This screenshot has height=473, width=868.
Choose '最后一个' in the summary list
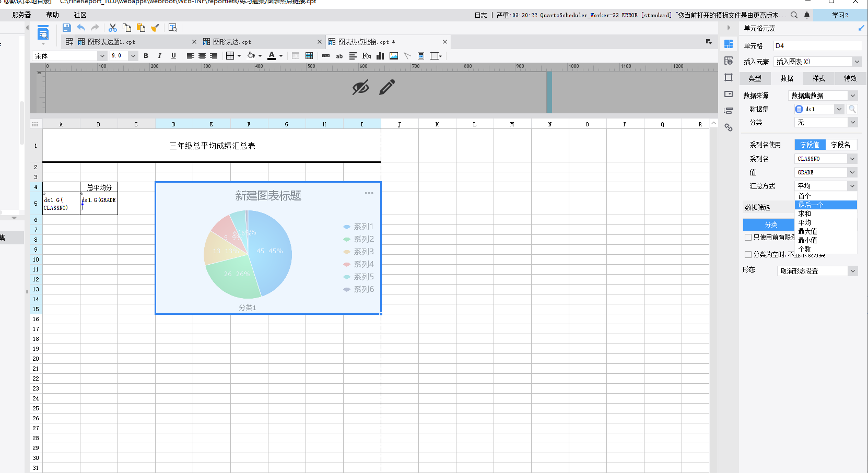click(x=826, y=205)
